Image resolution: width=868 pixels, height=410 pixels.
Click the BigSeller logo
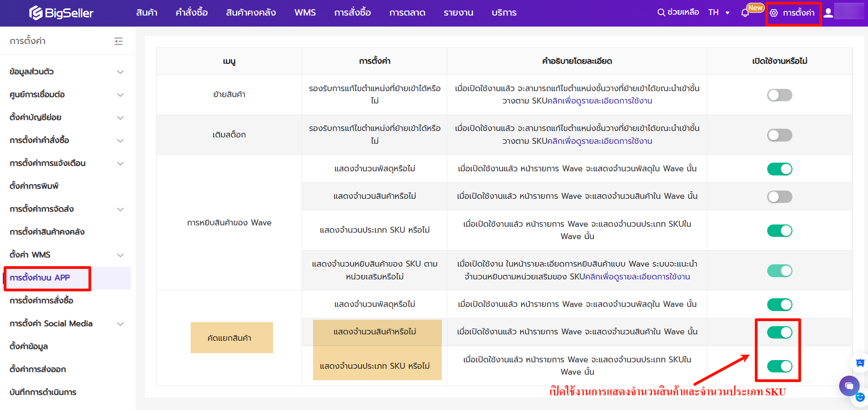tap(61, 13)
